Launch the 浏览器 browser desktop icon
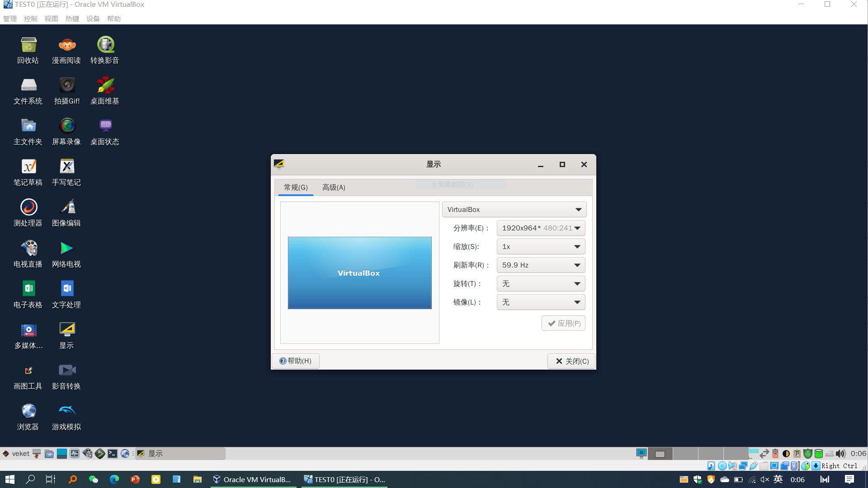 coord(28,417)
